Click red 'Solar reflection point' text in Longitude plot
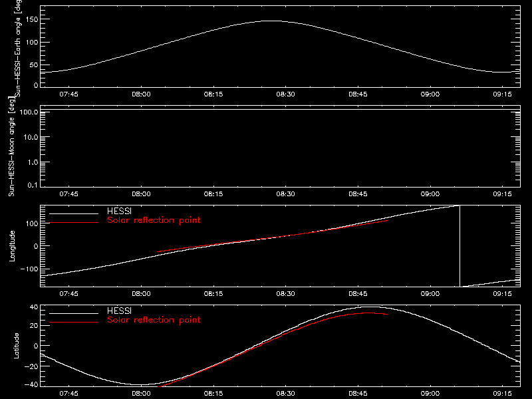 coord(154,220)
